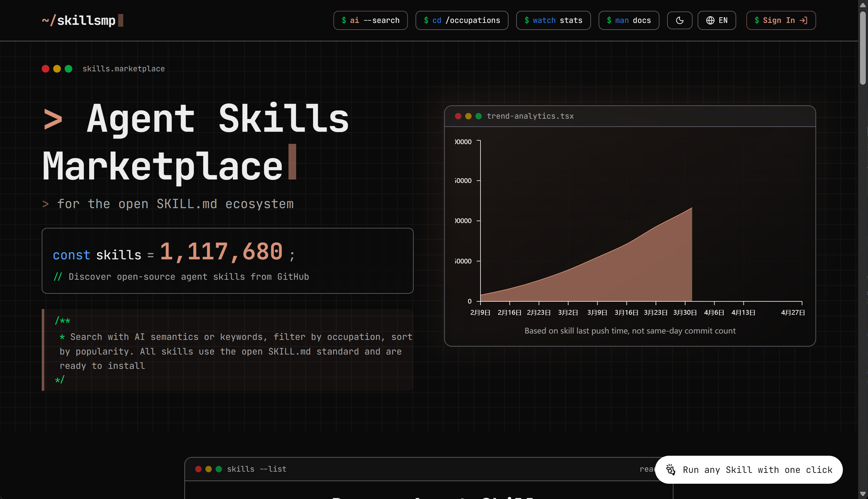
Task: Open the ai --search nav item
Action: [370, 21]
